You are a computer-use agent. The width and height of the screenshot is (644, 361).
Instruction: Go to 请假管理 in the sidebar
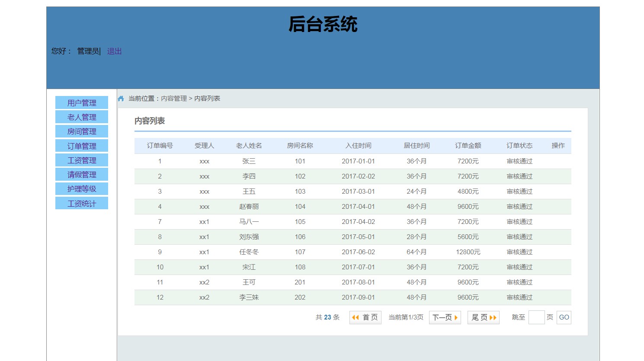(82, 175)
